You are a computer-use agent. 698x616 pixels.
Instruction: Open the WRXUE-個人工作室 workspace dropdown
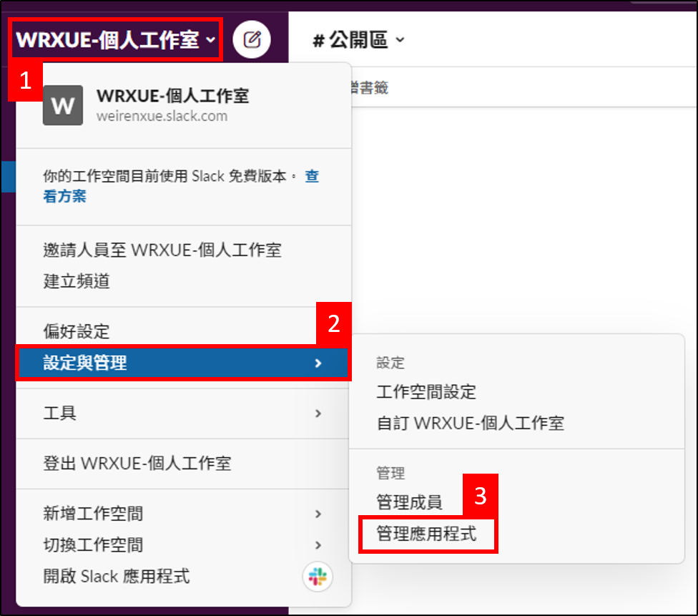[116, 39]
